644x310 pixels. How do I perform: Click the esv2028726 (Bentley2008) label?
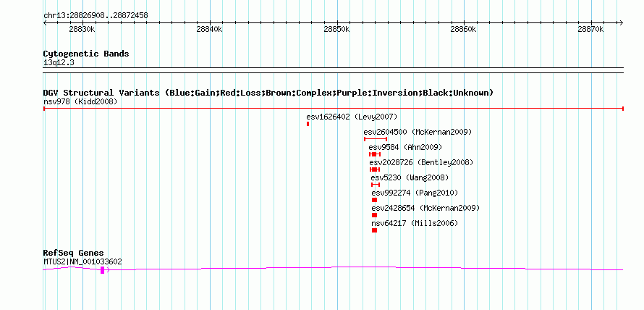421,162
